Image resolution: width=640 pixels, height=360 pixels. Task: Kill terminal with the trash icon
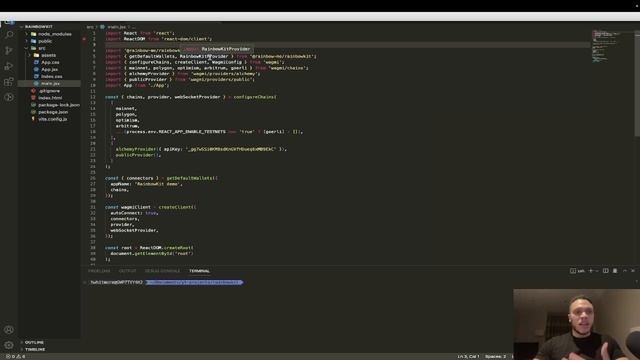[615, 271]
